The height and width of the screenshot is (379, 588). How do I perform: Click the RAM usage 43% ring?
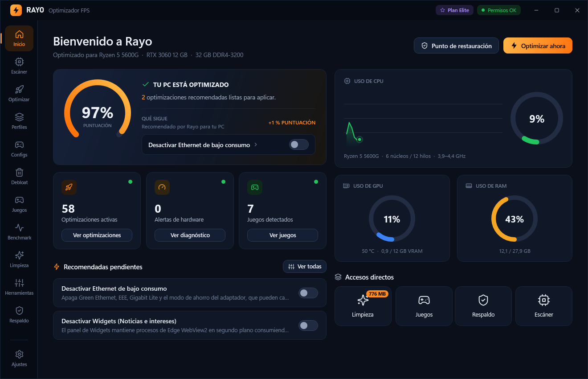point(514,219)
